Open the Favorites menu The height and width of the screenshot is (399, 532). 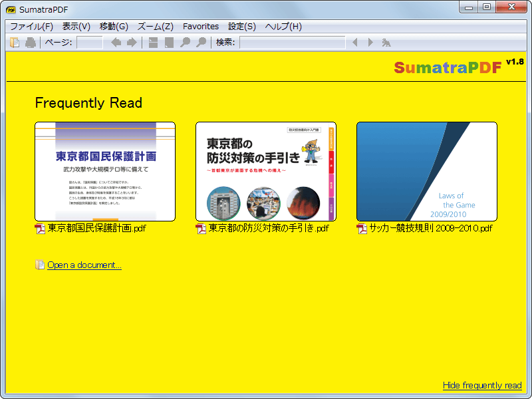point(201,27)
